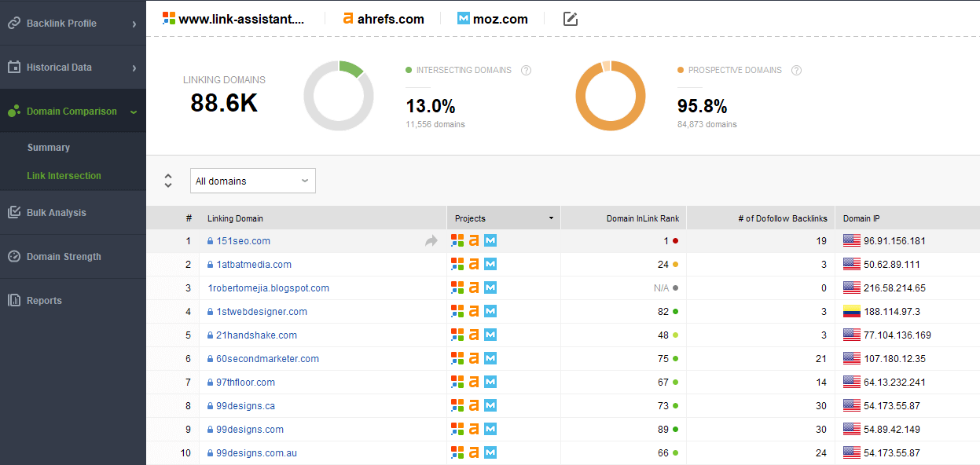Open the 99designs.com.au link
The height and width of the screenshot is (465, 980).
pos(256,453)
